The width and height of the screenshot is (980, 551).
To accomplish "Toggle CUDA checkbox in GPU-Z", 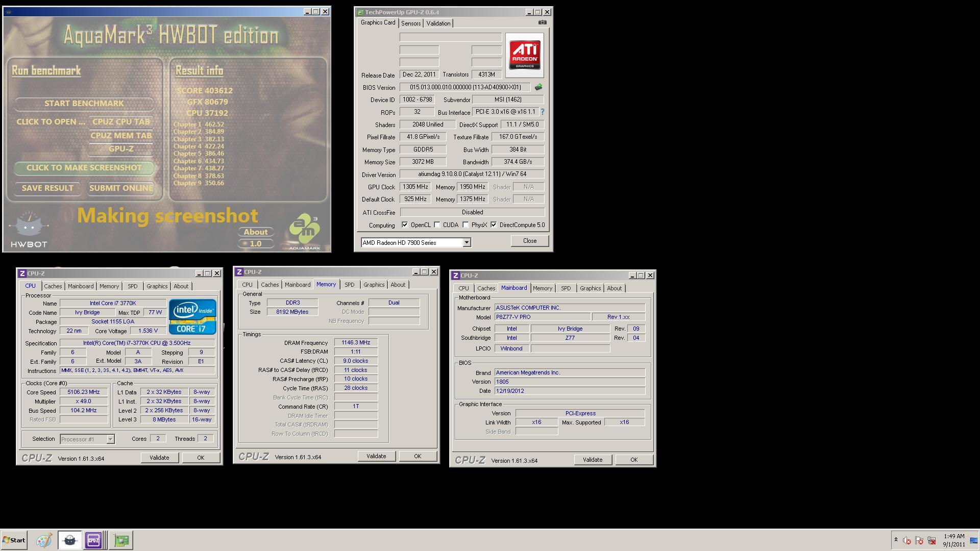I will pos(437,225).
